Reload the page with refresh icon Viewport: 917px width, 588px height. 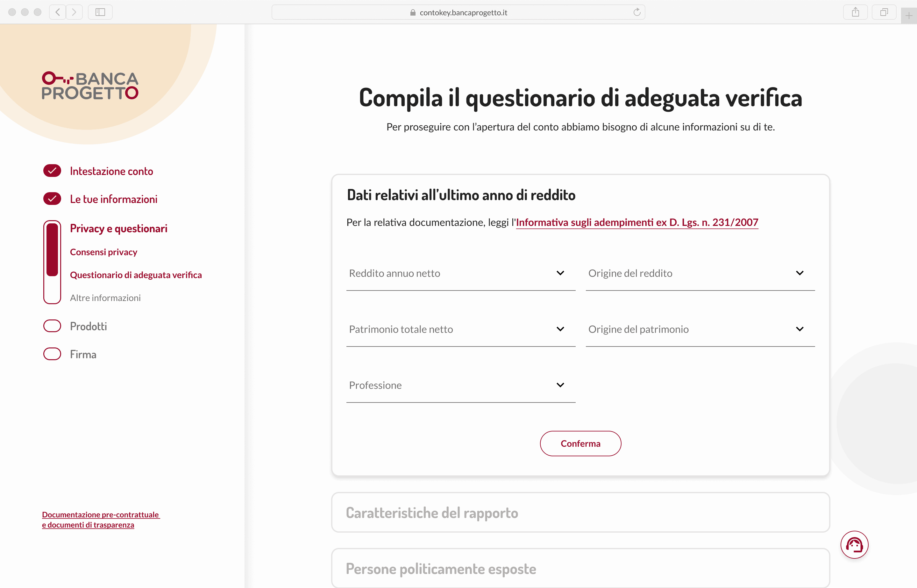pyautogui.click(x=636, y=12)
